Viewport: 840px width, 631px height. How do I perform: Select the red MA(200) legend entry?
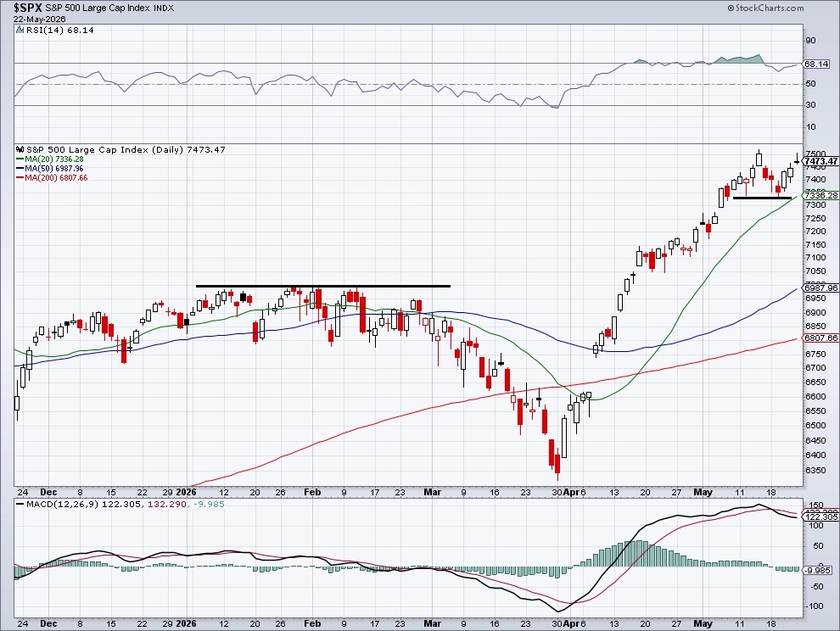click(x=52, y=177)
